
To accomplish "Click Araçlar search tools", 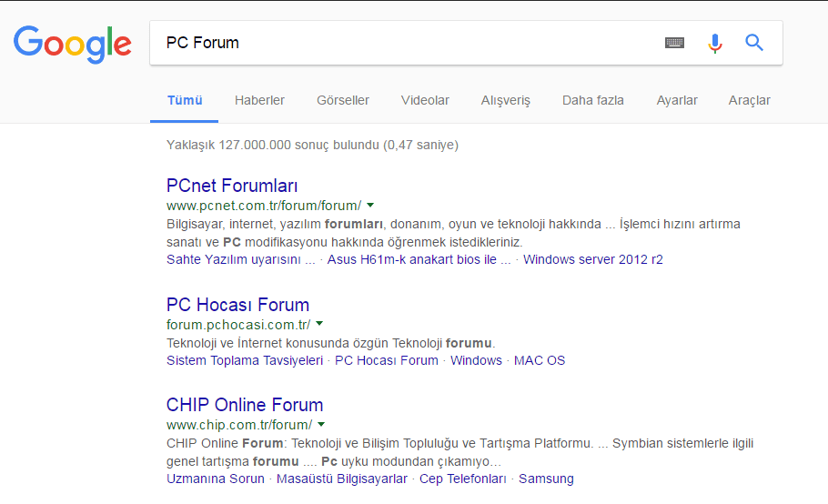I will point(750,100).
